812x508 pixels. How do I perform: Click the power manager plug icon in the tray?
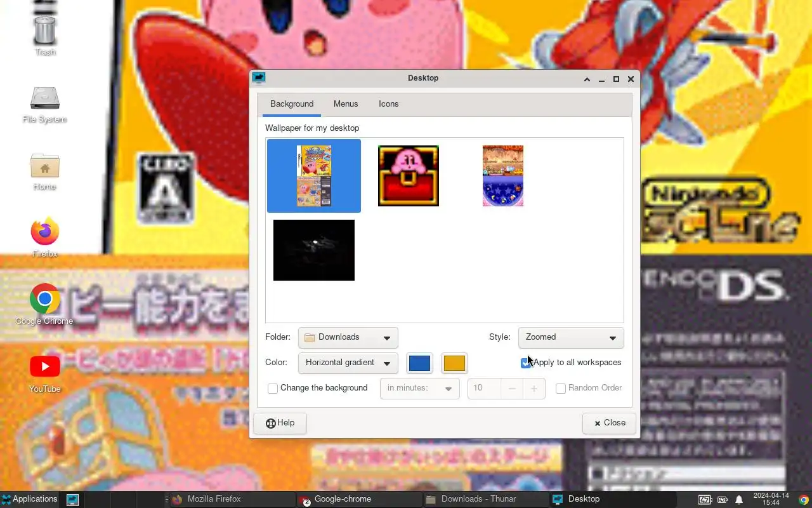(x=722, y=500)
